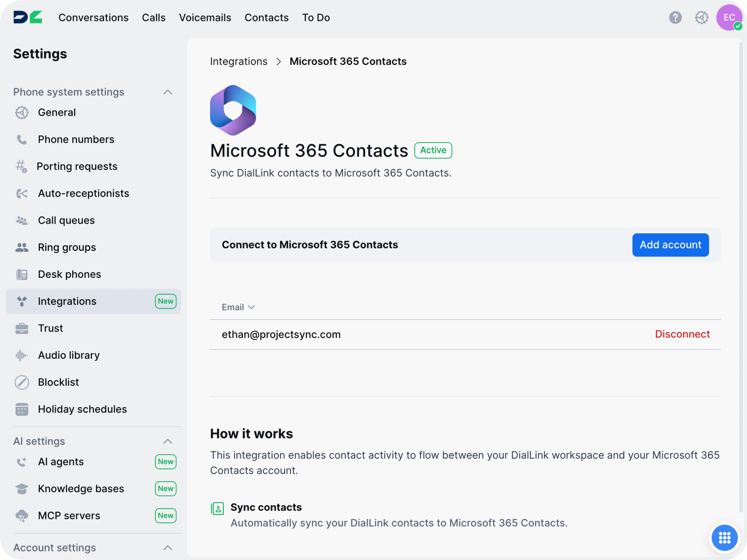The image size is (747, 560).
Task: Disconnect ethan@projectsync.com account
Action: 682,334
